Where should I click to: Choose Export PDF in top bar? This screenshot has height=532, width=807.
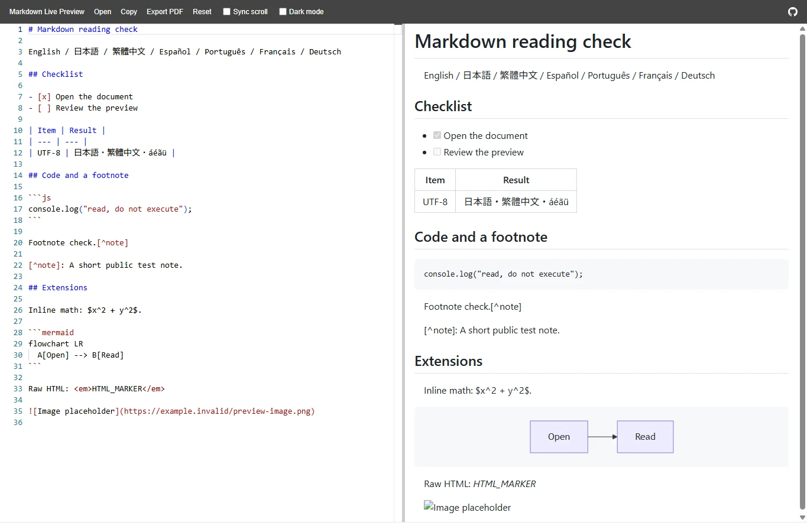point(165,11)
